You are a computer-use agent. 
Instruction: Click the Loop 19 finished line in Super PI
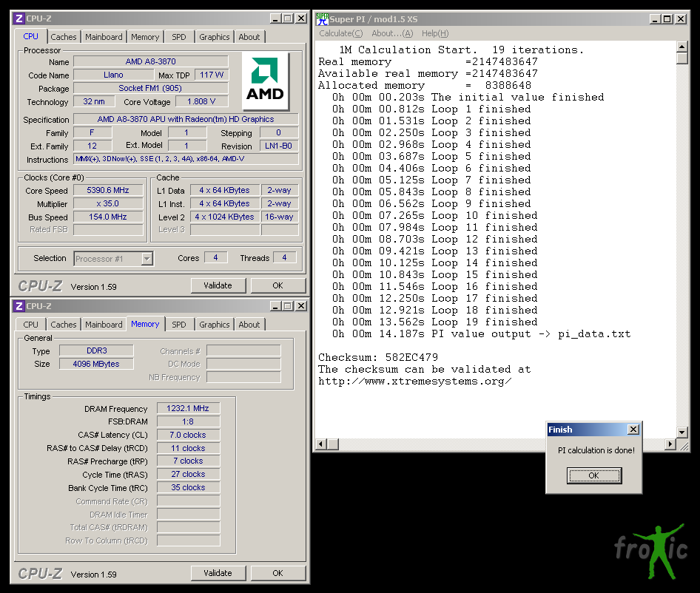tap(435, 322)
